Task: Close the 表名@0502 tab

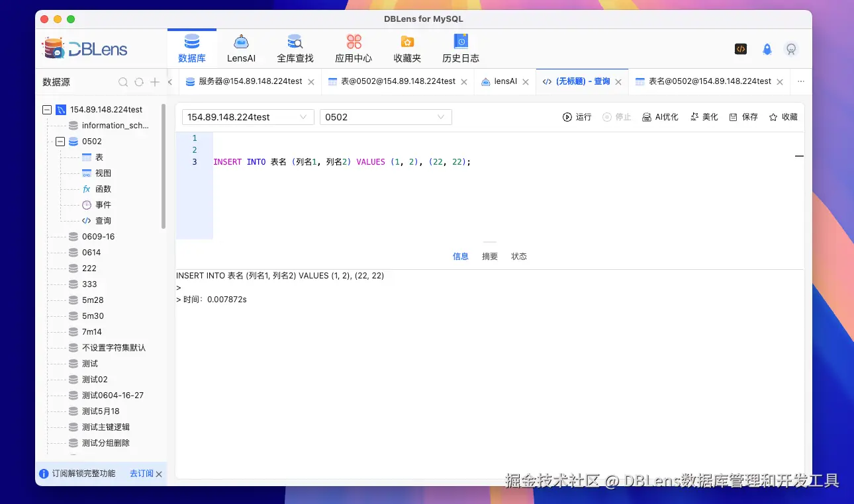Action: click(780, 82)
